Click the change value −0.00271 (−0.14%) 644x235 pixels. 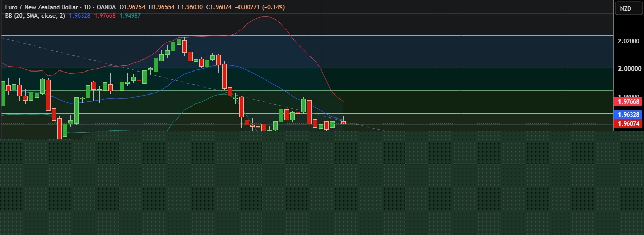[261, 7]
